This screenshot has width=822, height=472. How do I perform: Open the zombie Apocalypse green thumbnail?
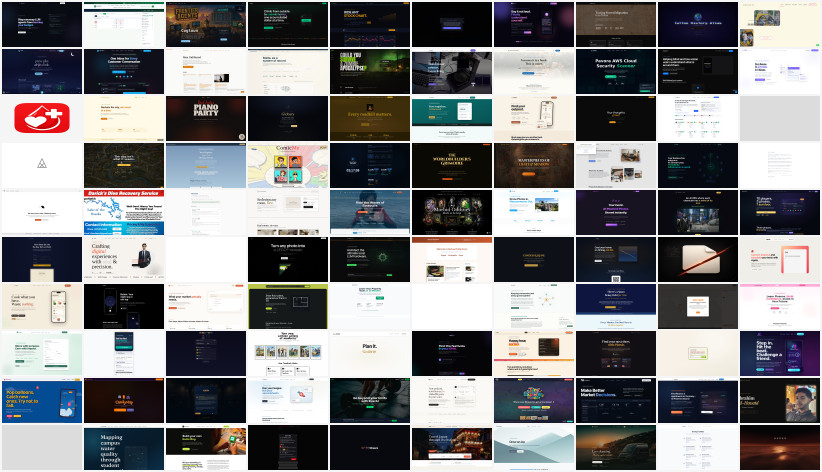pyautogui.click(x=370, y=72)
